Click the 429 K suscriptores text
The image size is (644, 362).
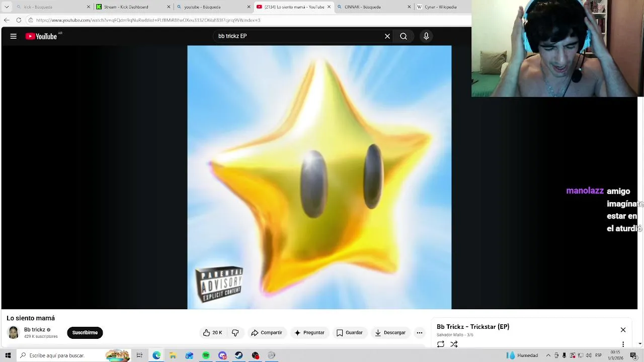41,336
